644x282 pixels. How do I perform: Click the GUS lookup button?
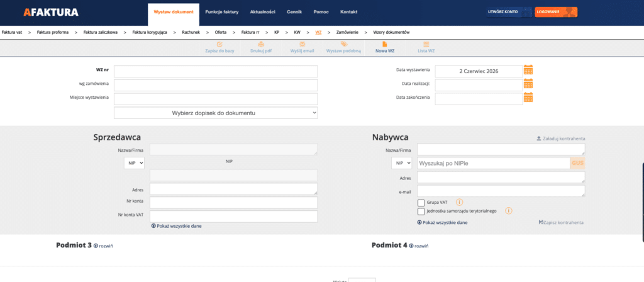[577, 163]
